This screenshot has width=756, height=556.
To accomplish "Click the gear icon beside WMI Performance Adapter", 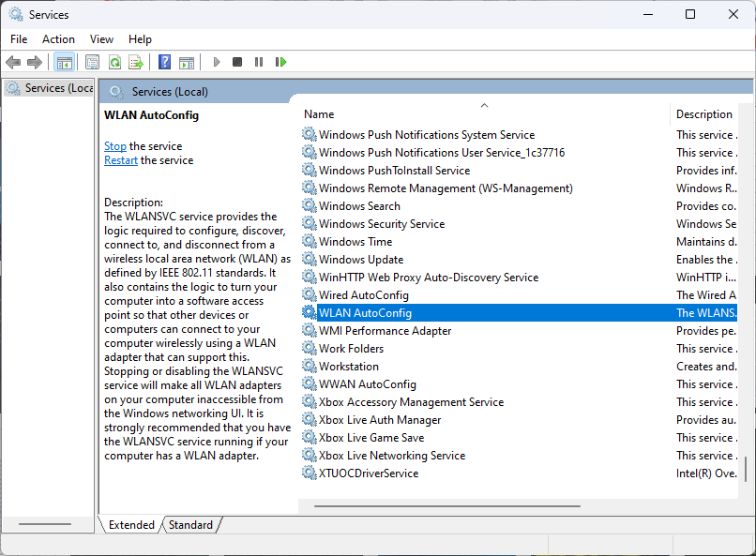I will pyautogui.click(x=309, y=331).
